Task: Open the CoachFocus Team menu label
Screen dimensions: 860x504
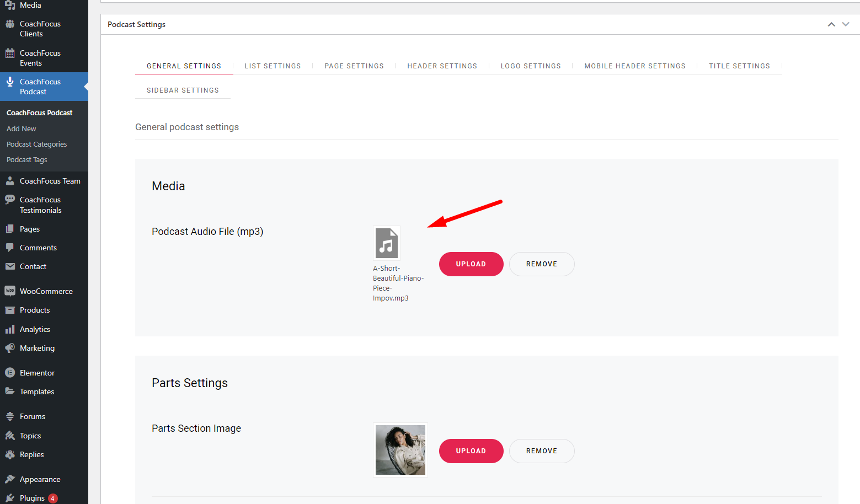Action: [x=50, y=181]
